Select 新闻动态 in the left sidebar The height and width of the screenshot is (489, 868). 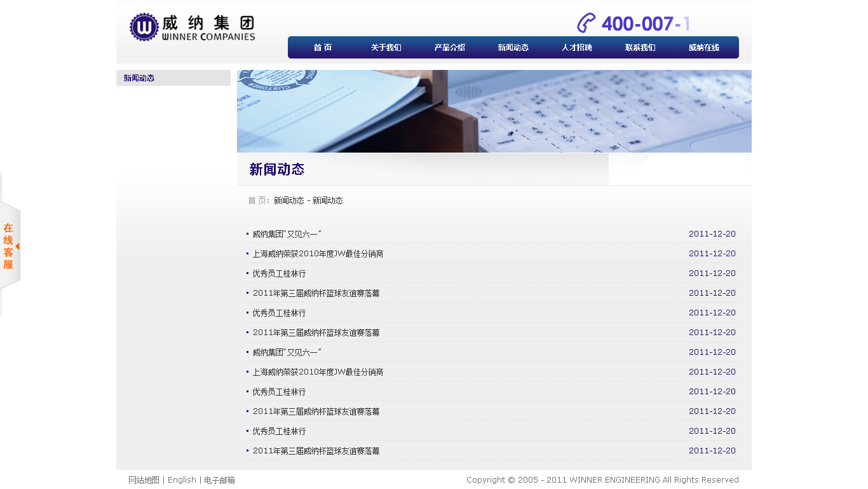139,78
